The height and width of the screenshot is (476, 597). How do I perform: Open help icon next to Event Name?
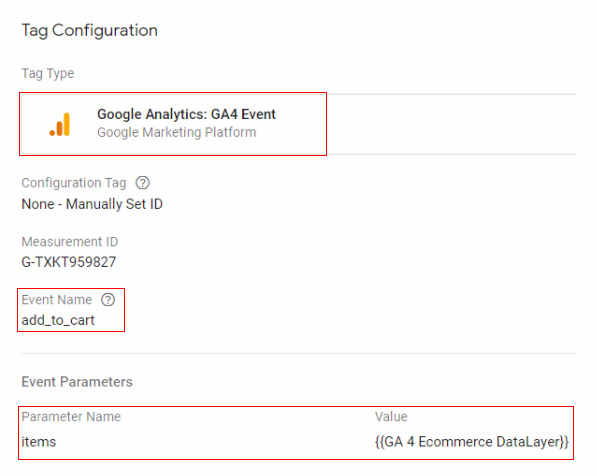[108, 300]
